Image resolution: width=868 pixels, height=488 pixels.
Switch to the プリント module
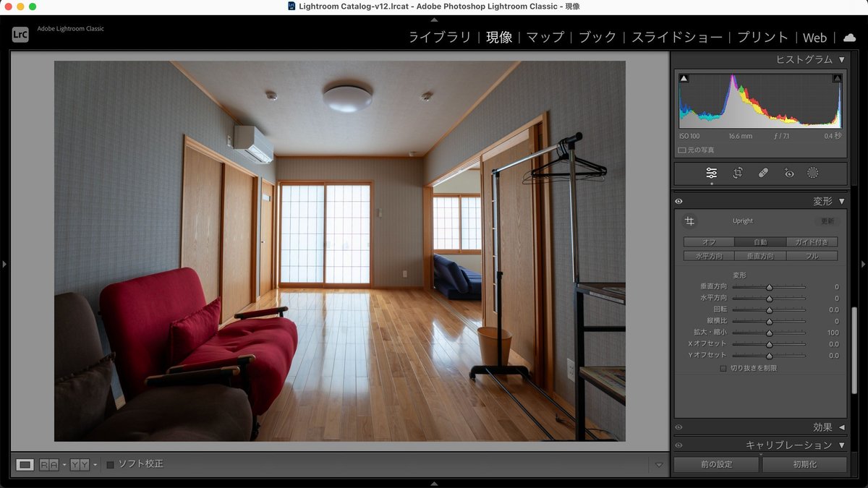pyautogui.click(x=762, y=38)
